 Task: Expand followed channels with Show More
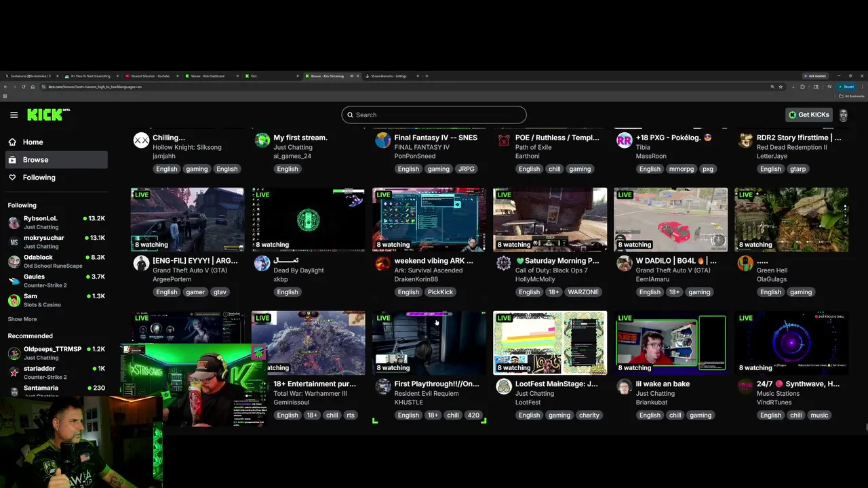[22, 319]
